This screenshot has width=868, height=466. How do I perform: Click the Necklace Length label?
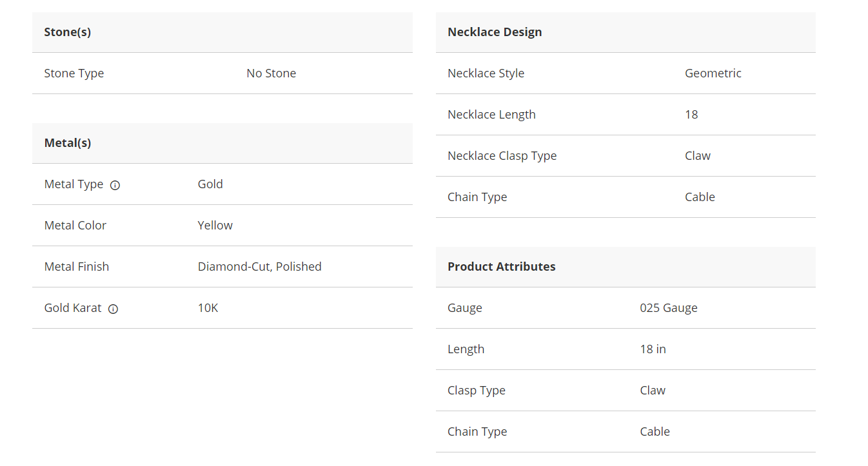491,115
